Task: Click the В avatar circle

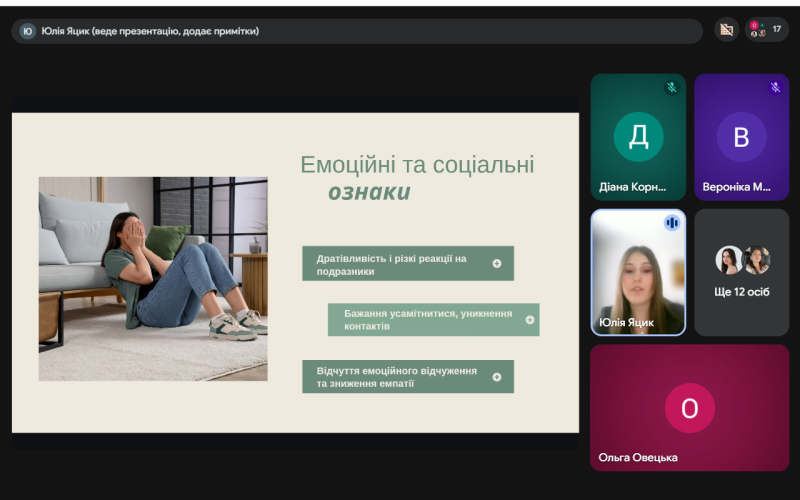Action: [x=741, y=137]
